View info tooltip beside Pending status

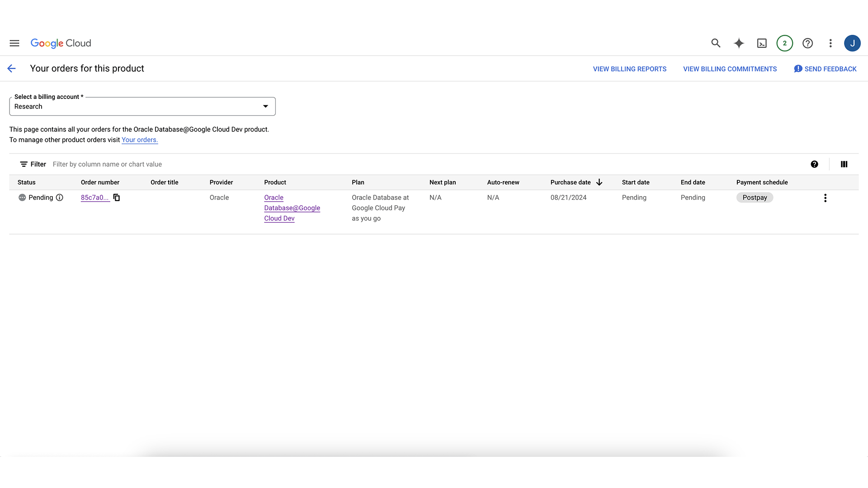pos(60,197)
